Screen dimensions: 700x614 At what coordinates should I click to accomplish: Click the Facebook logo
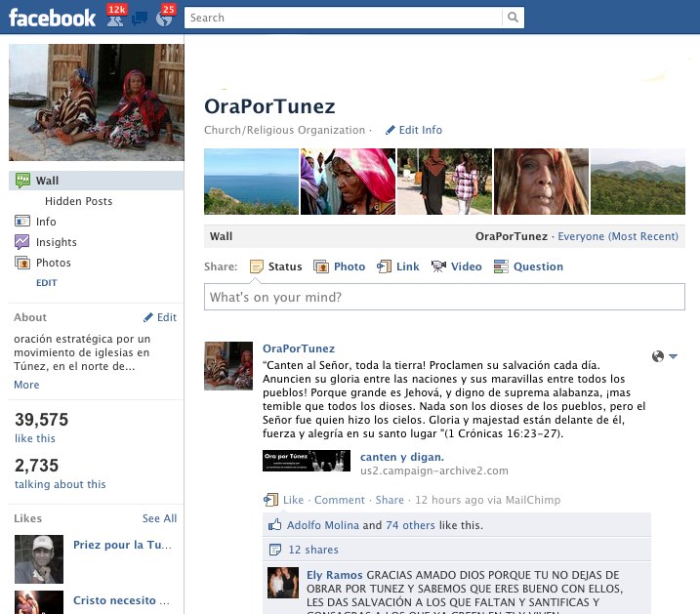coord(53,18)
